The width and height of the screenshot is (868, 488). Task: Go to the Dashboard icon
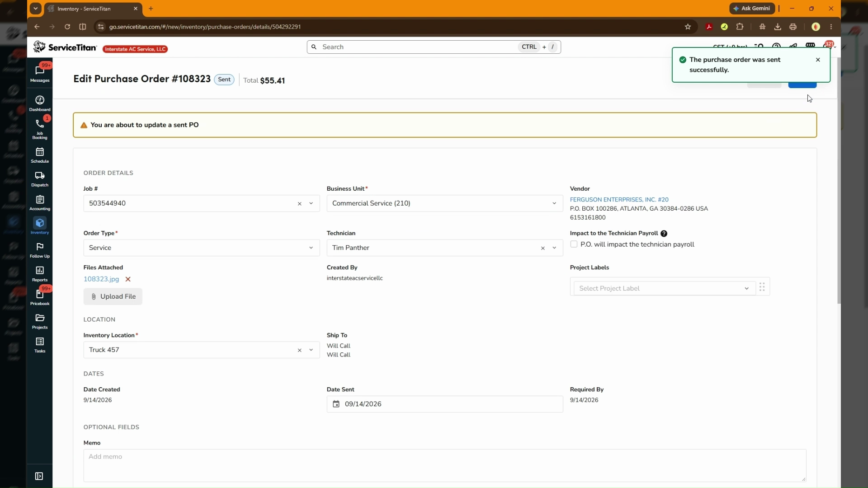coord(40,103)
